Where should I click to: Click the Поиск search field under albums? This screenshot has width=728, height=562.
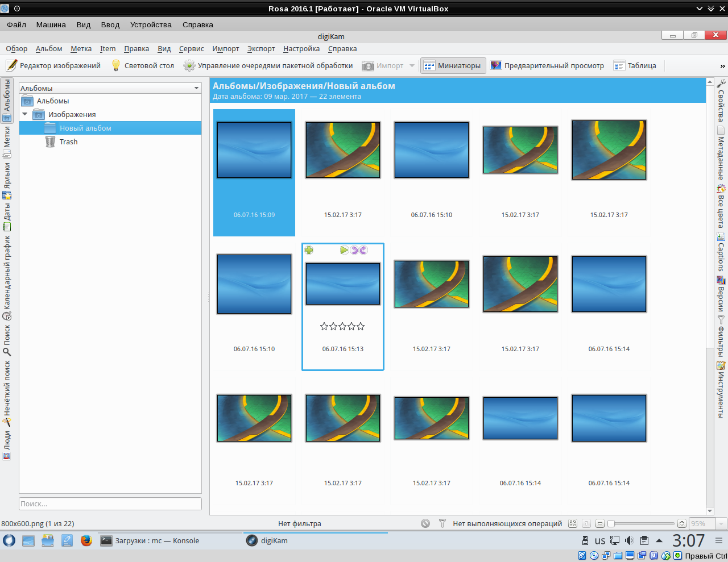[110, 504]
